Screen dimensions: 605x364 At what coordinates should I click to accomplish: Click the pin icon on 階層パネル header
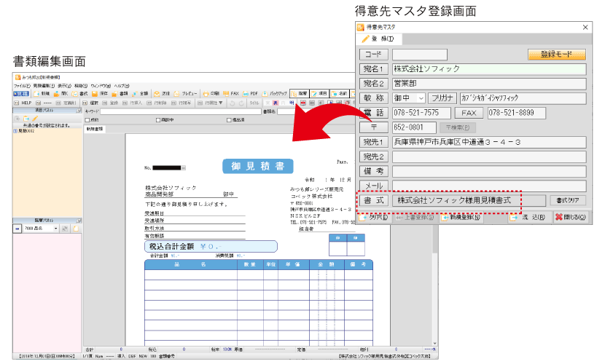click(79, 221)
